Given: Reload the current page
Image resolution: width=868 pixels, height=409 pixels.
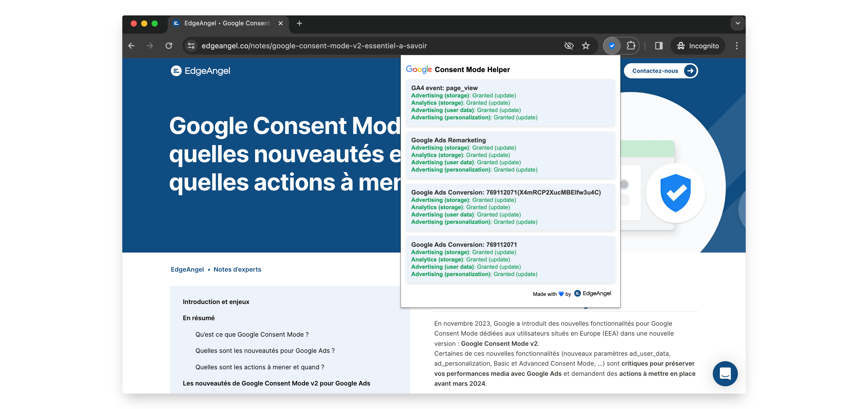Looking at the screenshot, I should pyautogui.click(x=169, y=46).
